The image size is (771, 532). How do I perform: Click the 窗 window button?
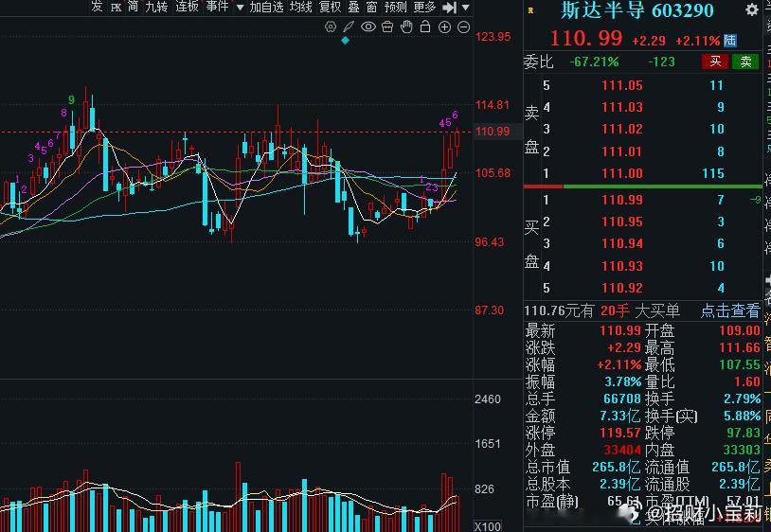point(372,7)
